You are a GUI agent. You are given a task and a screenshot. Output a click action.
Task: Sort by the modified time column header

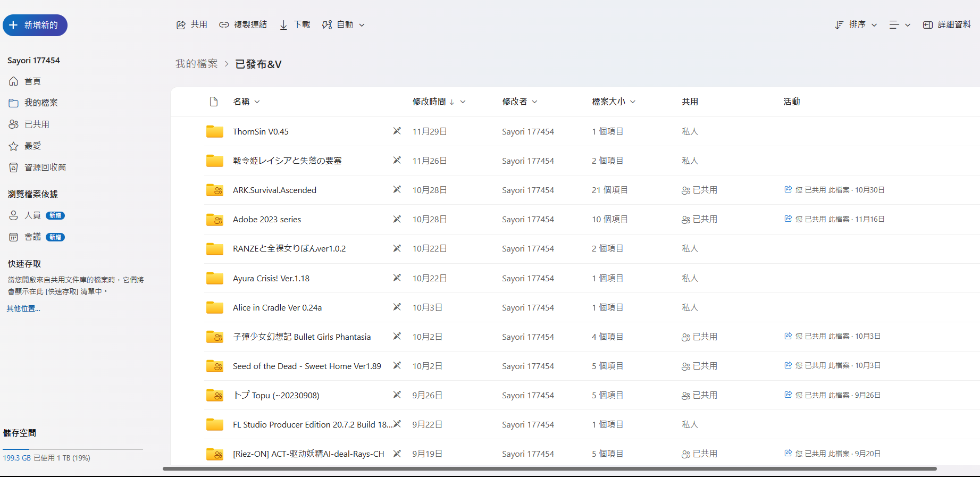click(x=429, y=102)
